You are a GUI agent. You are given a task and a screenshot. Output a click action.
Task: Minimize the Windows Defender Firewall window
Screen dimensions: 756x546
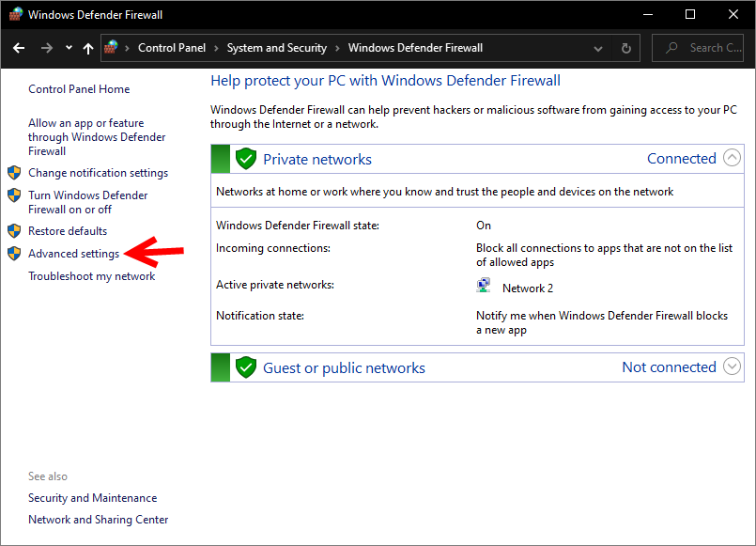648,14
